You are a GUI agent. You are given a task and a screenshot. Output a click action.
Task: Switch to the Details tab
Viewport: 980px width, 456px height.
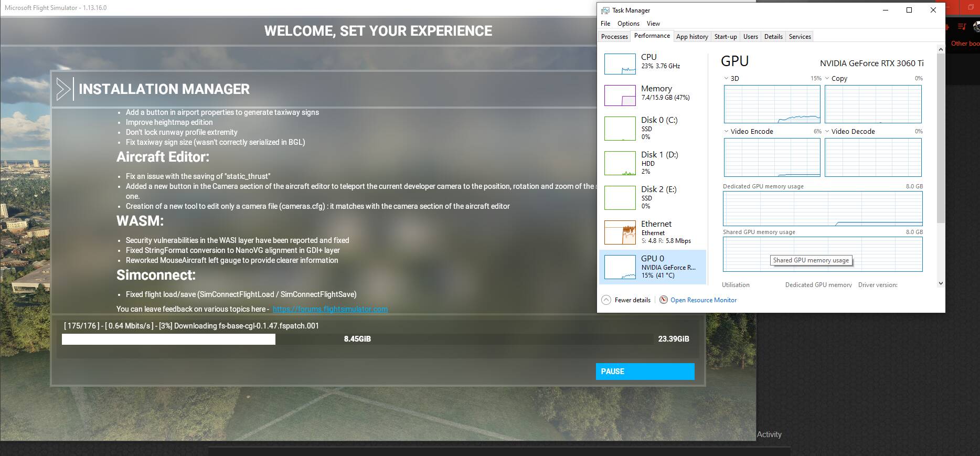point(773,37)
